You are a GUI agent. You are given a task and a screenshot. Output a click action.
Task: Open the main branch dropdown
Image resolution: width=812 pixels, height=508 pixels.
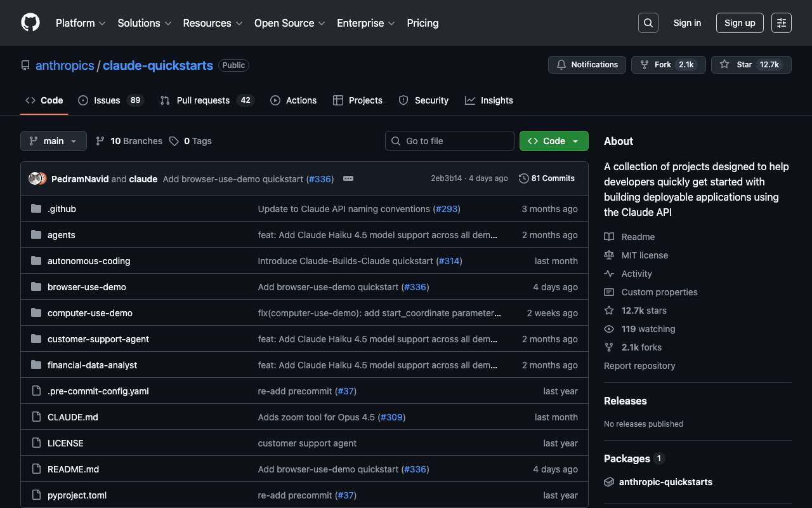tap(53, 141)
